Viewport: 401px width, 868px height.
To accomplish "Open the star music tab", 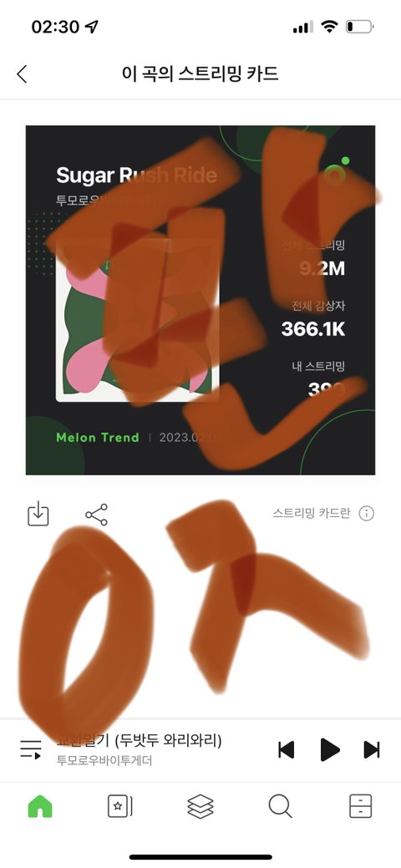I will (120, 806).
